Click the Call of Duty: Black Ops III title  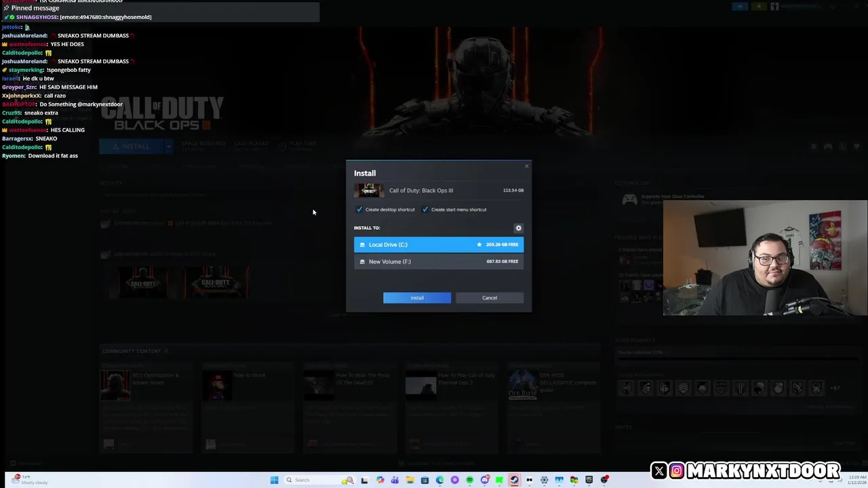coord(421,190)
